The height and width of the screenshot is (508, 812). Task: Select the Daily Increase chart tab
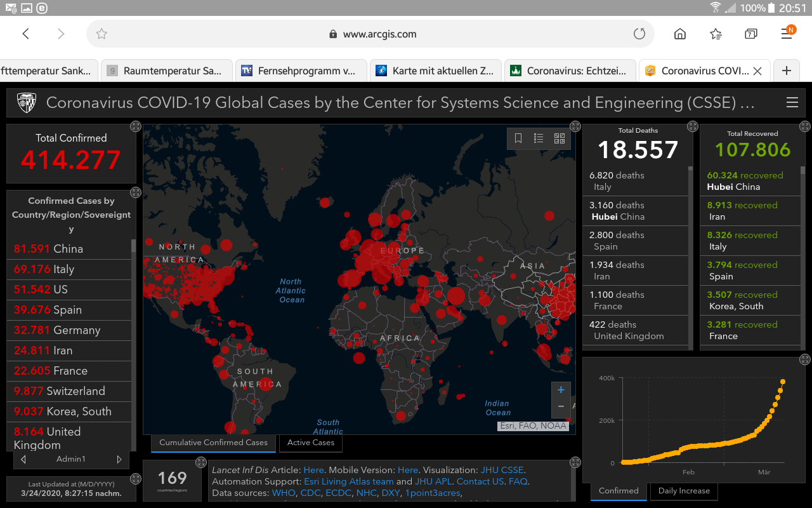click(684, 491)
